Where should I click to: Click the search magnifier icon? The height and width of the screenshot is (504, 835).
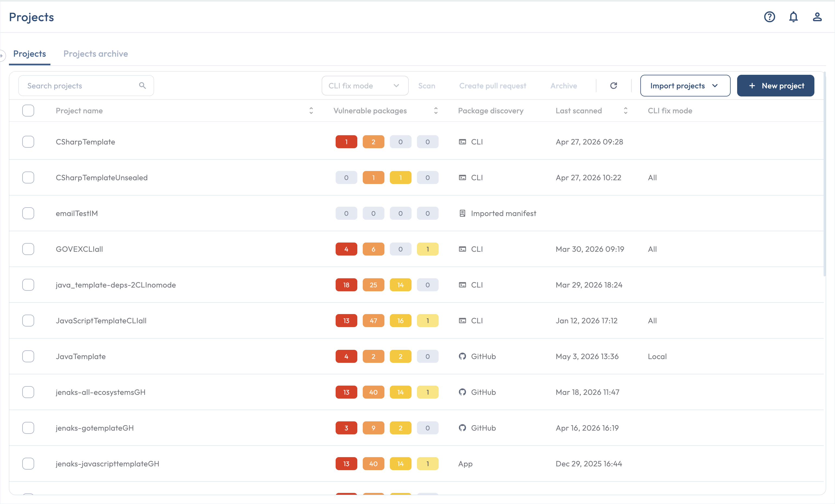point(142,86)
